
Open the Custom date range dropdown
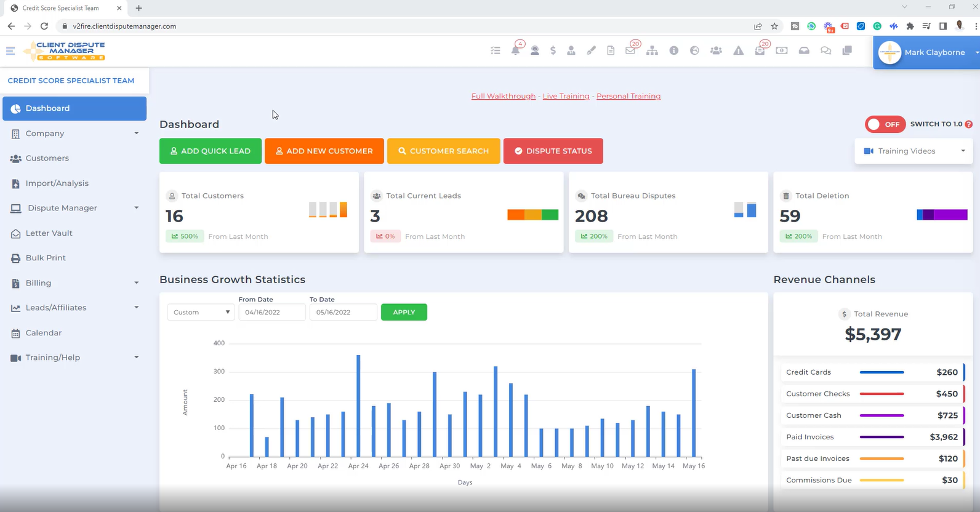pos(201,312)
